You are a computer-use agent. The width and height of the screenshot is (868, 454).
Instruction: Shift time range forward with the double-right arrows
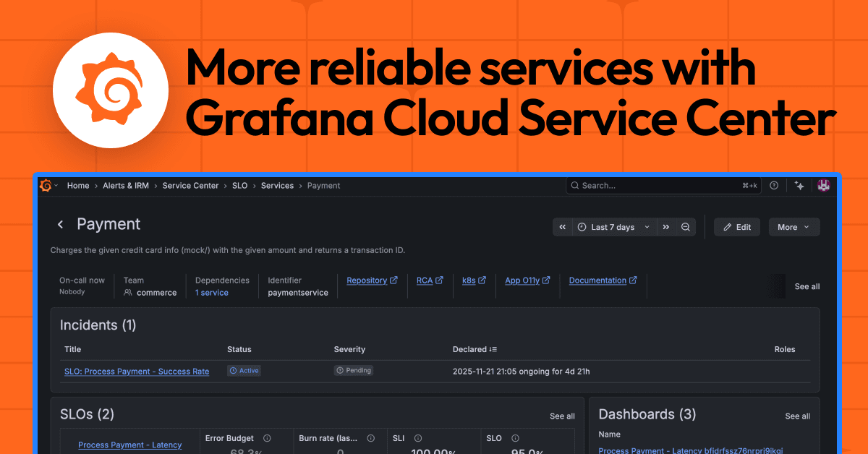665,226
